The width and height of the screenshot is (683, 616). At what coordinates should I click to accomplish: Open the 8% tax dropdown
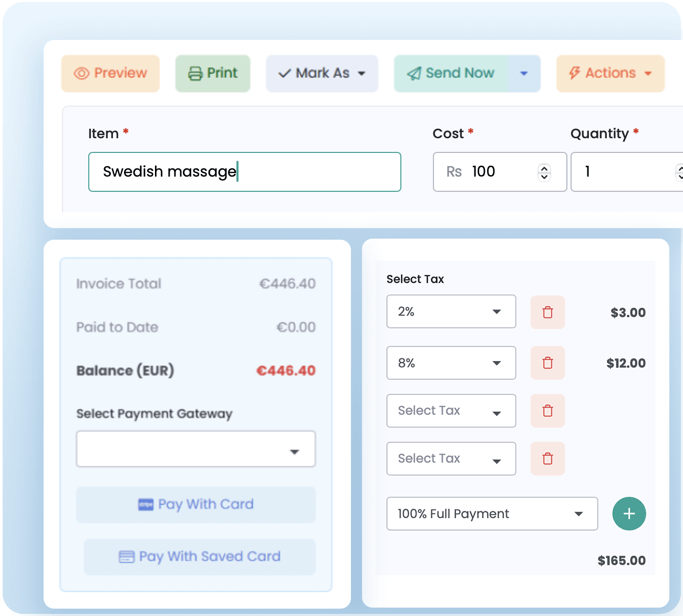tap(451, 363)
